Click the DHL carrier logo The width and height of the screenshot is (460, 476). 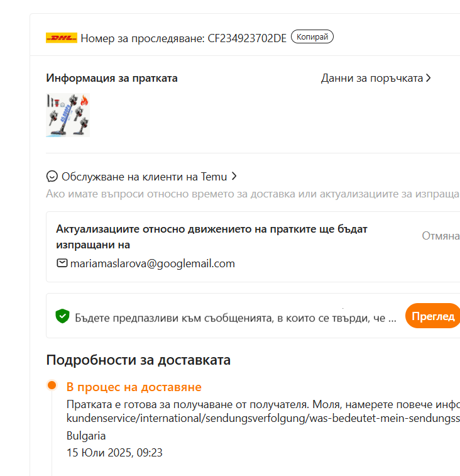click(61, 38)
